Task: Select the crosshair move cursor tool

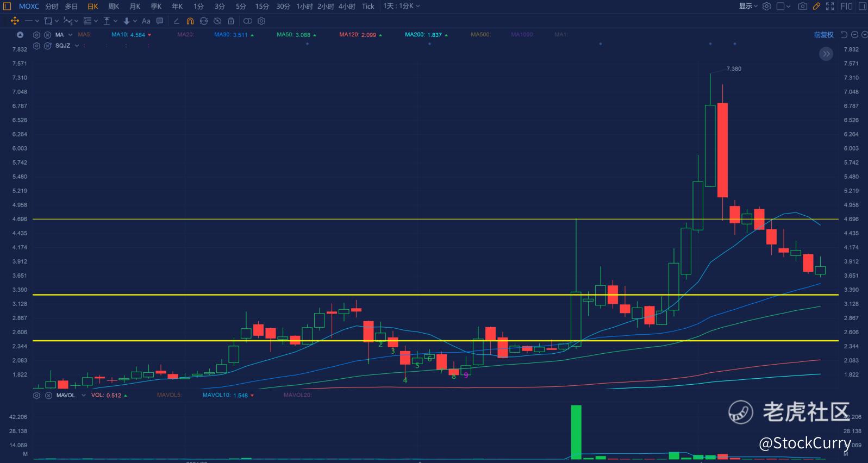Action: pos(15,21)
